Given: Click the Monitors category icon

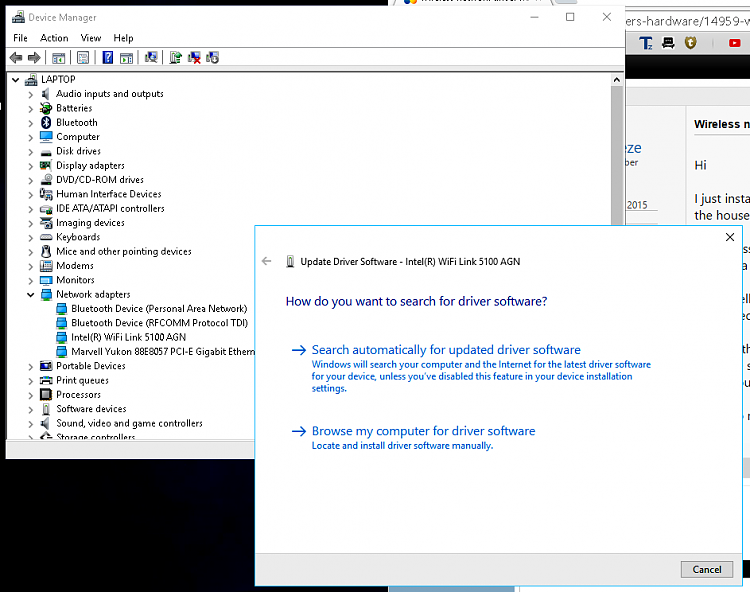Looking at the screenshot, I should coord(46,280).
